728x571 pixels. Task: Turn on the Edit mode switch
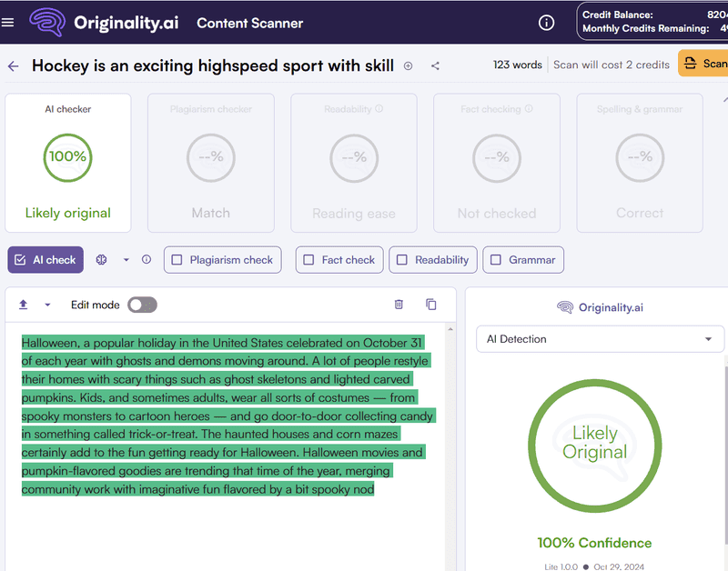[143, 305]
